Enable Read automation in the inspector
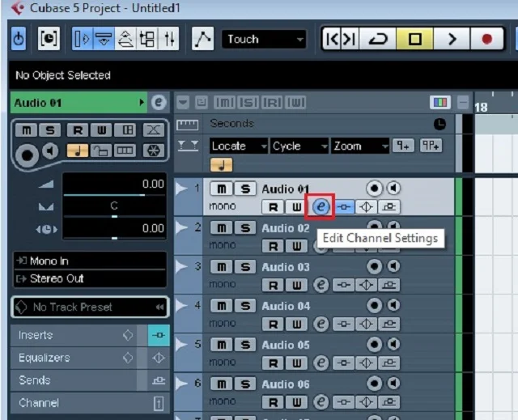518x420 pixels. 78,130
